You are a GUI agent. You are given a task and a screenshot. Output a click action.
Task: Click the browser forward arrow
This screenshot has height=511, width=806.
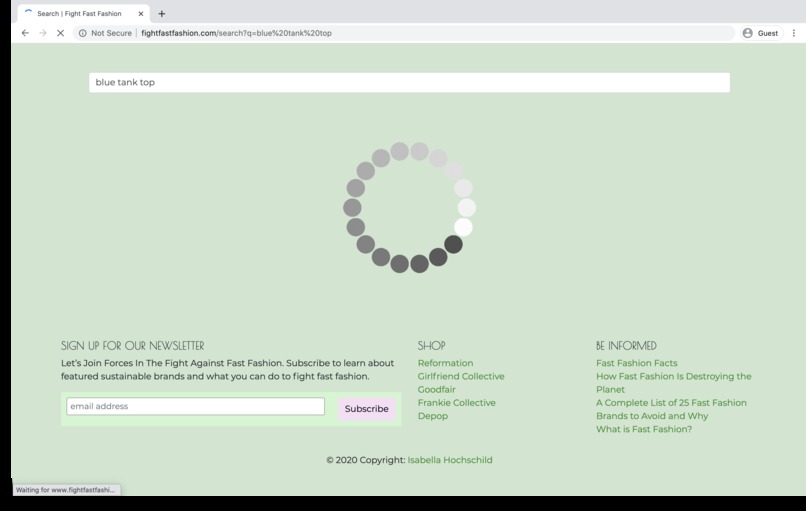(x=43, y=33)
